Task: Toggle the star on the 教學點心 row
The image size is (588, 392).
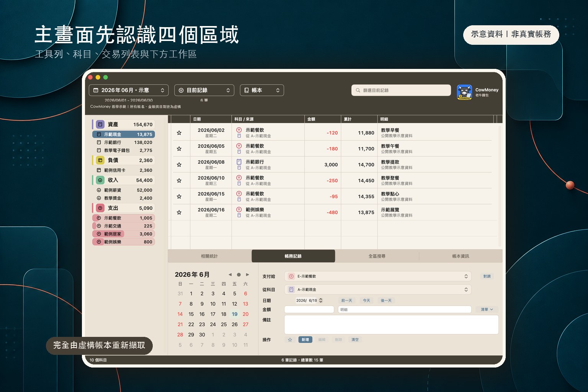Action: 179,196
